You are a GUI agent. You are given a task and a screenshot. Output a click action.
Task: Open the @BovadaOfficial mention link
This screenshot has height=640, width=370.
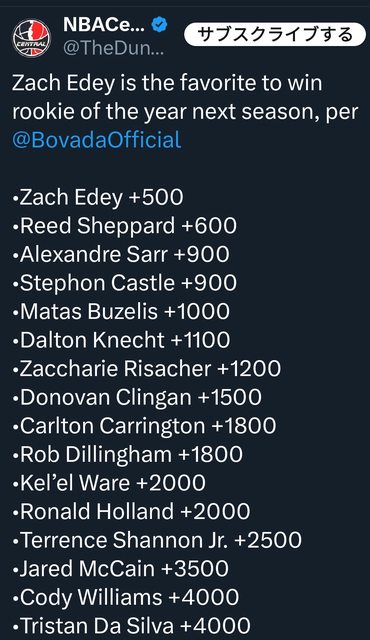click(x=97, y=140)
